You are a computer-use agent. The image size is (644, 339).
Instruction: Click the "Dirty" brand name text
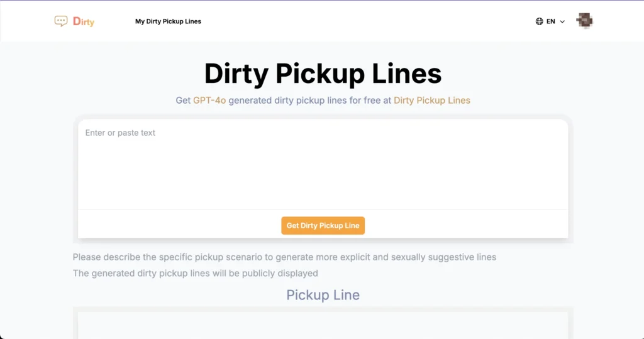[84, 21]
